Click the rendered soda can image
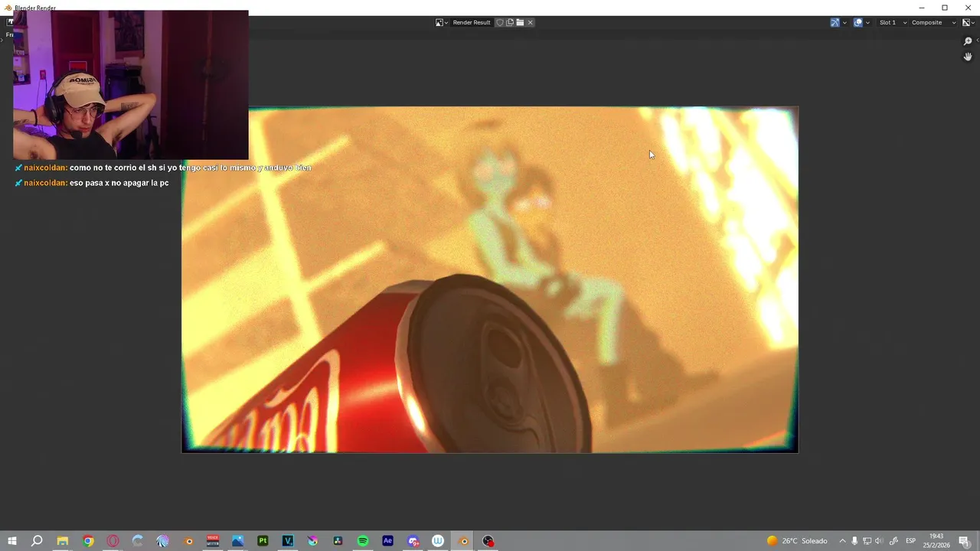This screenshot has width=980, height=551. (x=490, y=279)
